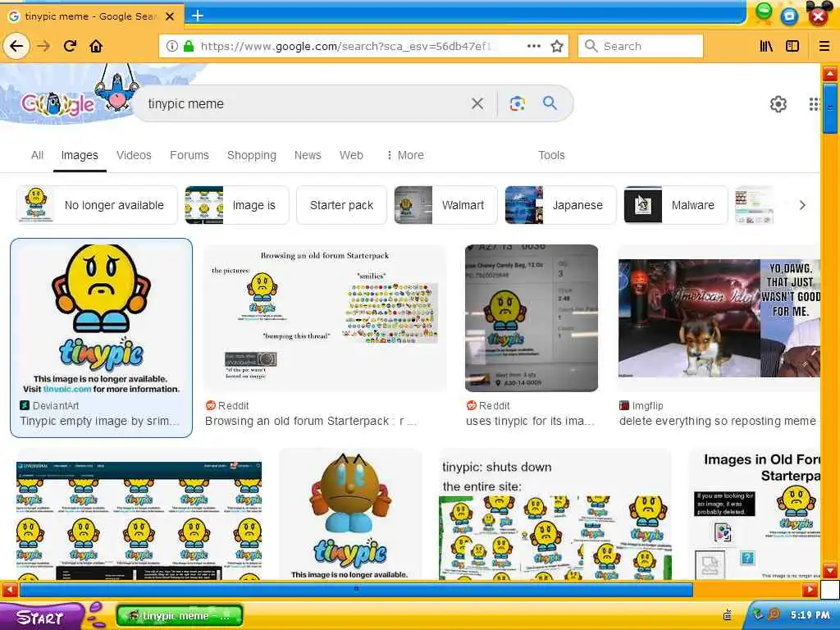840x630 pixels.
Task: Open the START menu button
Action: [x=40, y=617]
